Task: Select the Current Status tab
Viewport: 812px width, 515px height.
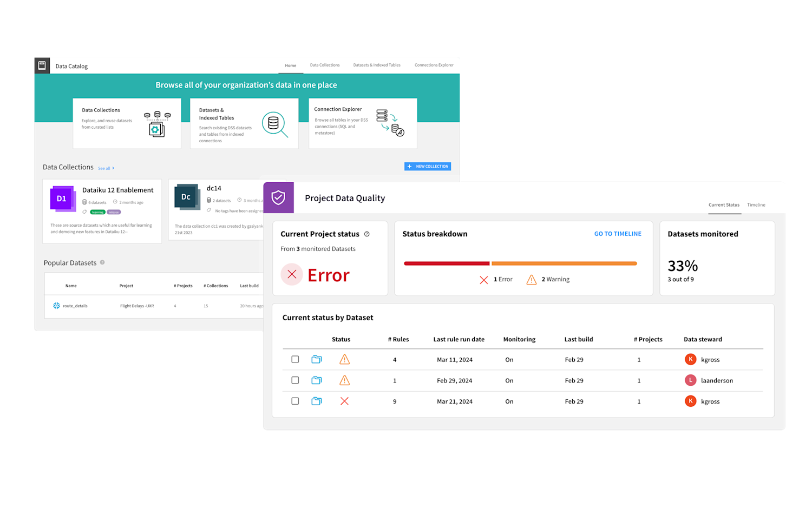Action: 724,205
